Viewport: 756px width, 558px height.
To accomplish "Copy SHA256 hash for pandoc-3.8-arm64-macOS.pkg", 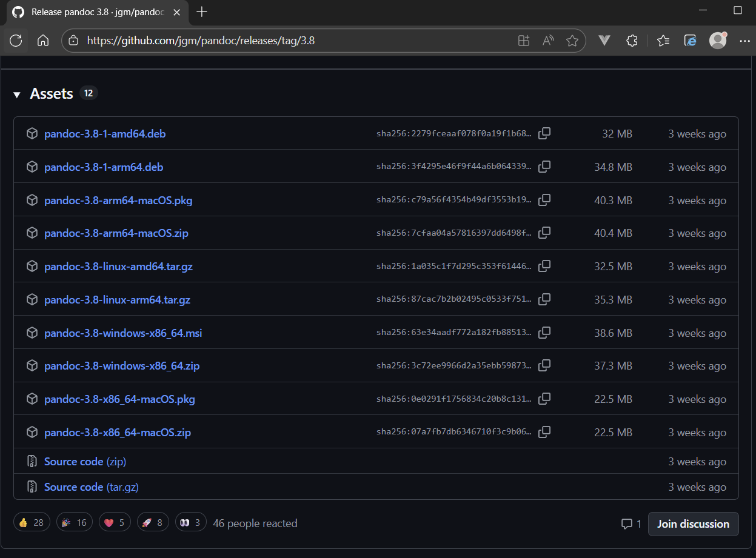I will point(544,200).
